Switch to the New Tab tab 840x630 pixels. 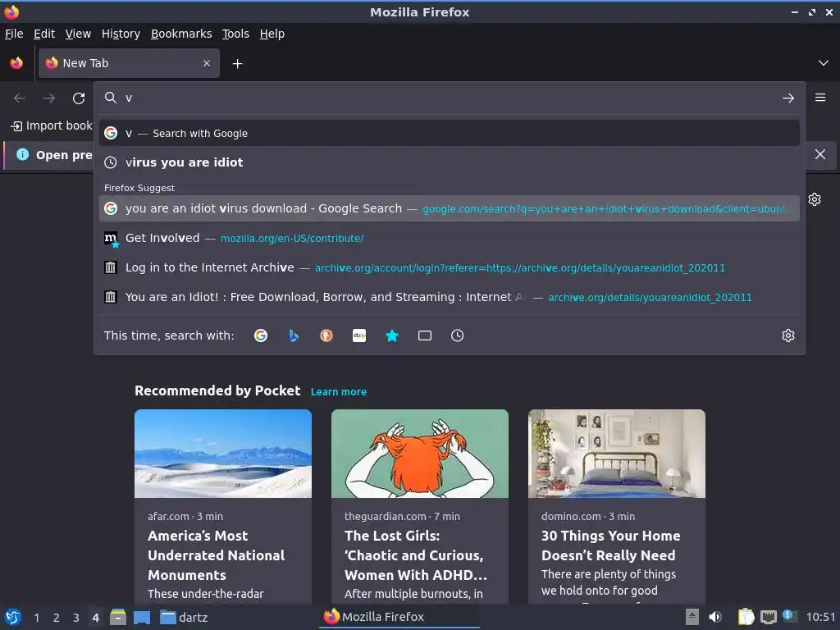(x=129, y=63)
